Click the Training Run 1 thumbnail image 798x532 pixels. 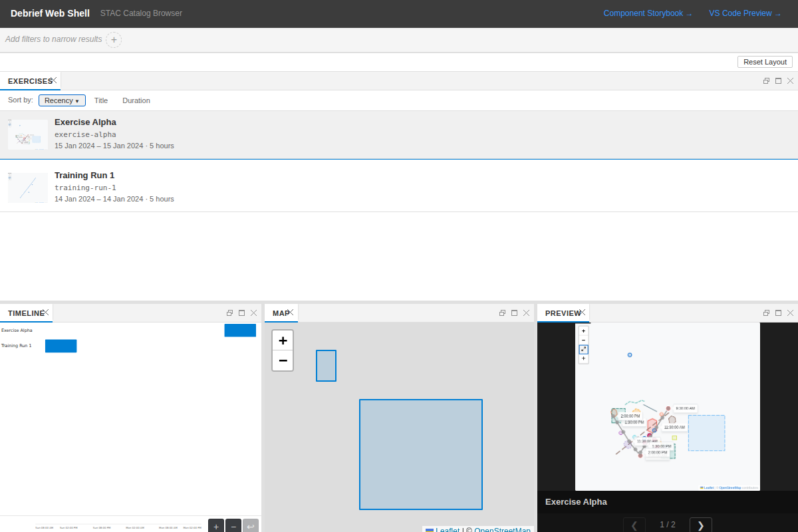27,188
